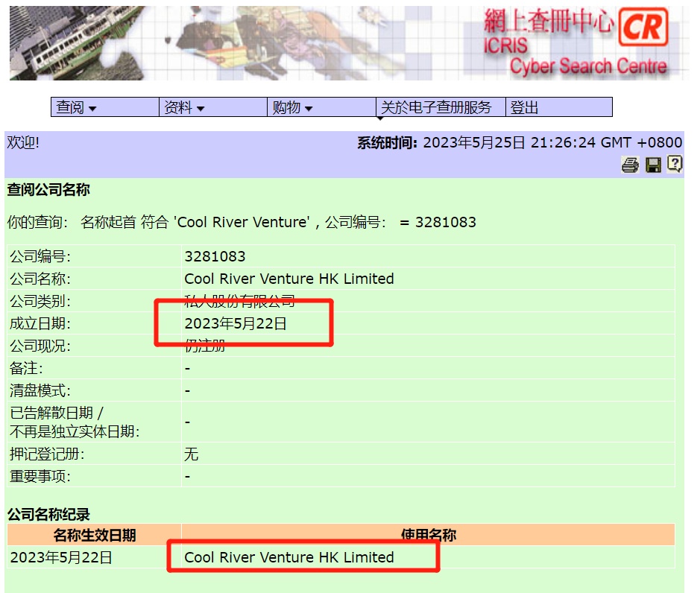The height and width of the screenshot is (593, 700).
Task: Click the incorporation date 2023年5月22日 value
Action: point(236,323)
